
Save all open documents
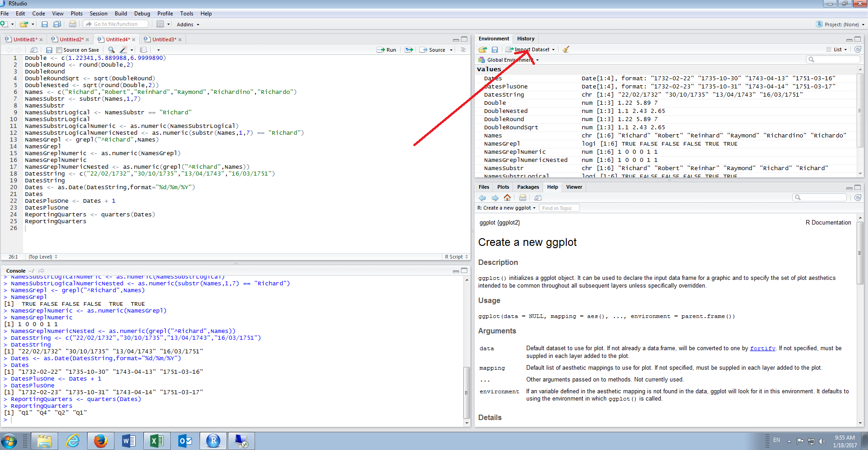coord(57,24)
